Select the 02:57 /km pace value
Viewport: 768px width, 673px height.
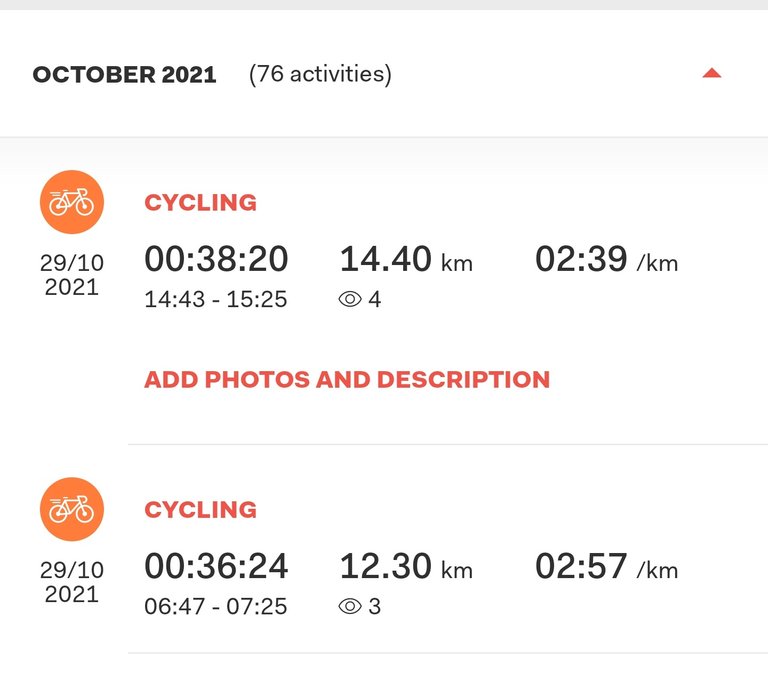click(606, 566)
